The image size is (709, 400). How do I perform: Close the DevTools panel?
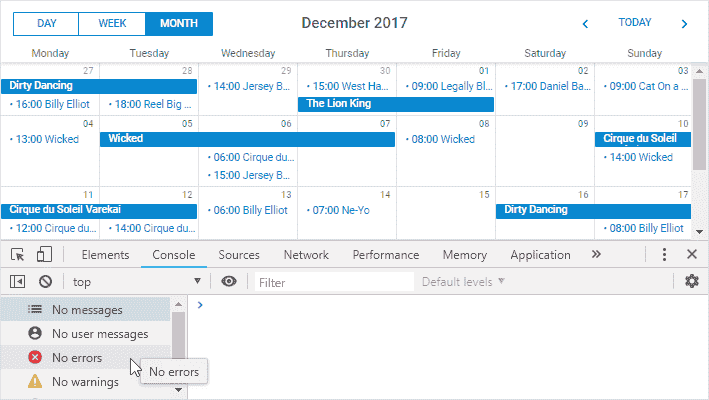[x=691, y=254]
